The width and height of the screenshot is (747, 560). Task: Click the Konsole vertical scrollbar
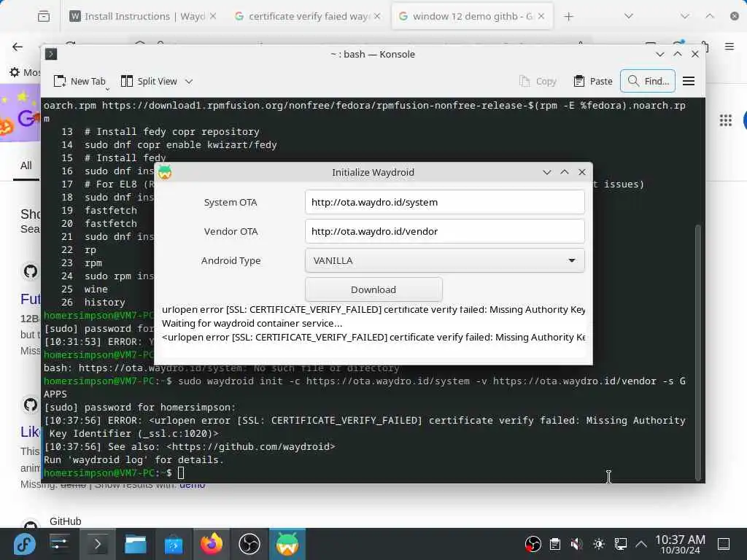(698, 352)
